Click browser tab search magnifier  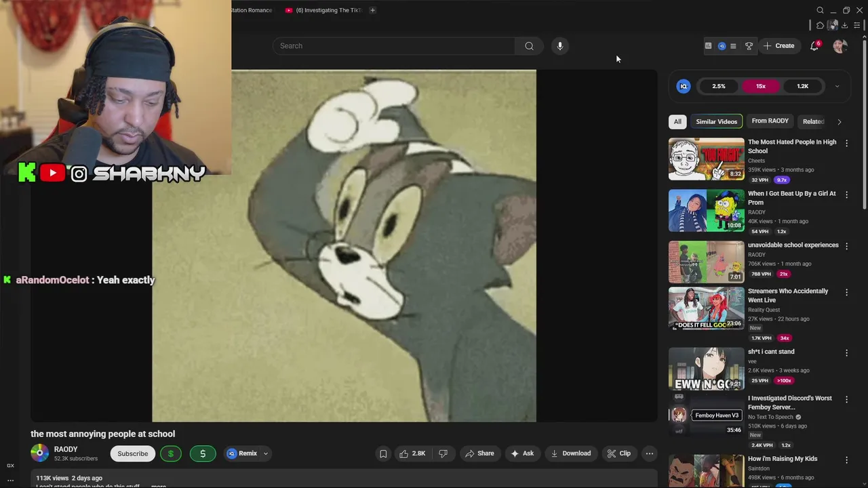click(x=820, y=10)
